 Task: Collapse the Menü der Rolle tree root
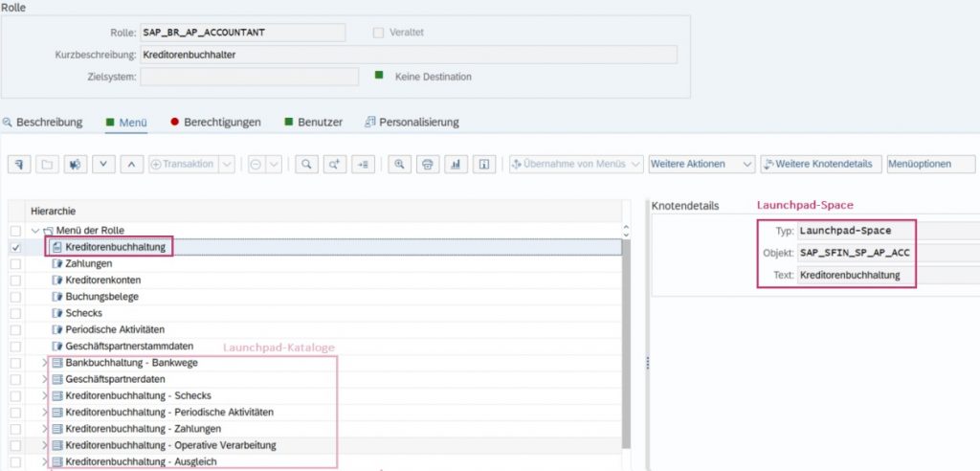[35, 231]
